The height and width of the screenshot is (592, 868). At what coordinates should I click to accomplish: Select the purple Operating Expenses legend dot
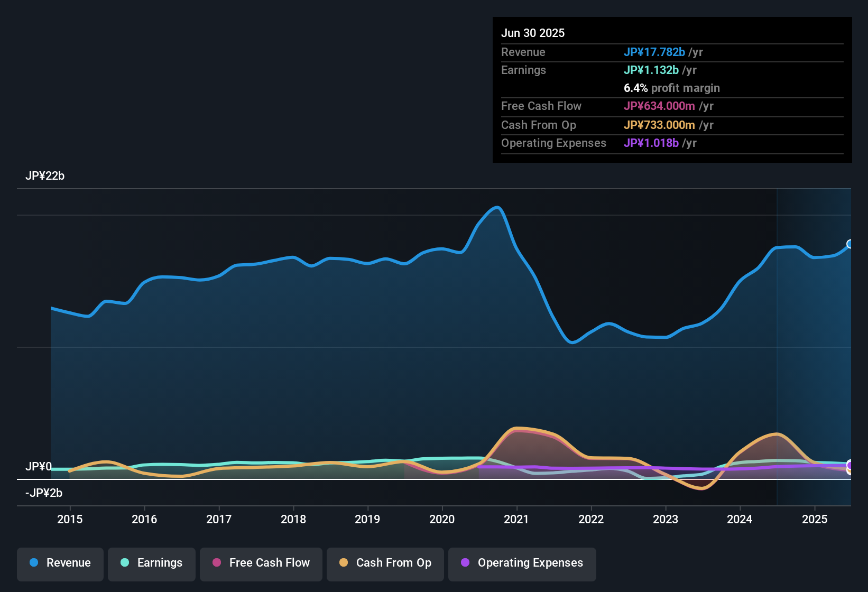pos(465,563)
